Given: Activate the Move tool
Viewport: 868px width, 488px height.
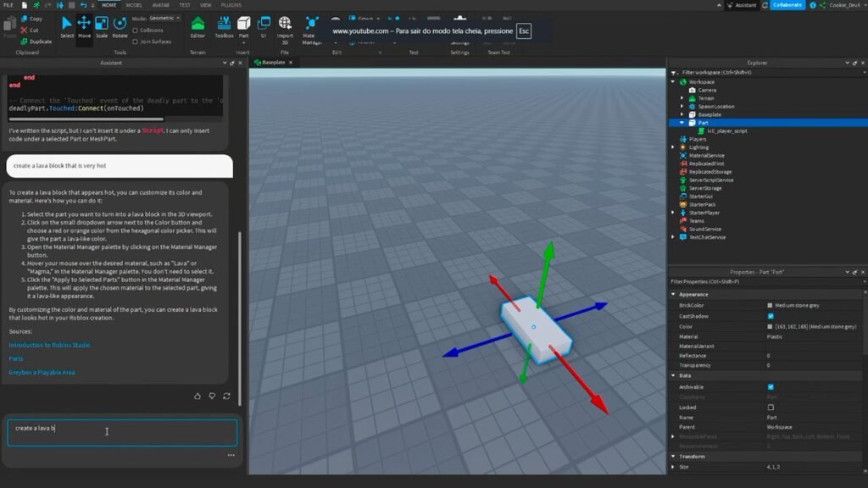Looking at the screenshot, I should click(84, 27).
